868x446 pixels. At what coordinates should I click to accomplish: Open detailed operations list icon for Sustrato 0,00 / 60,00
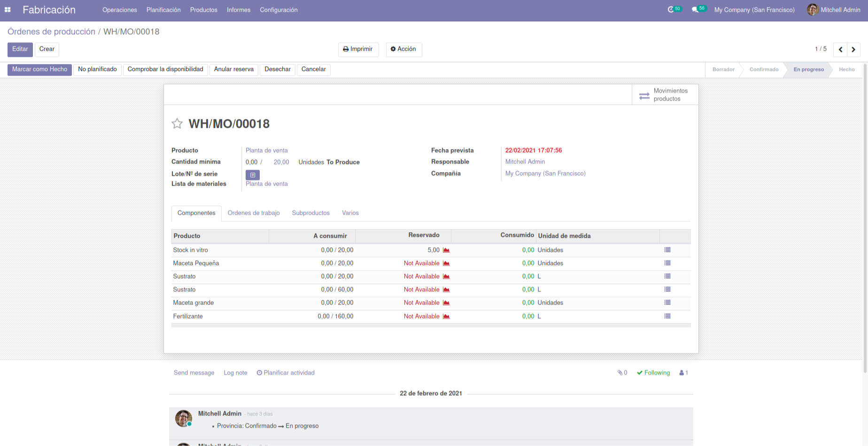point(667,290)
